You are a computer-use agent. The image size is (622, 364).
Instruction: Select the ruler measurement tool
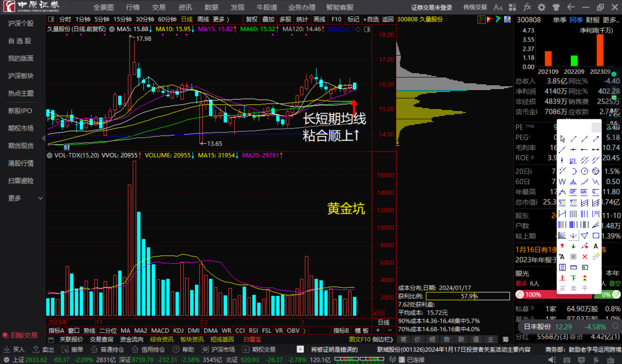[x=573, y=267]
